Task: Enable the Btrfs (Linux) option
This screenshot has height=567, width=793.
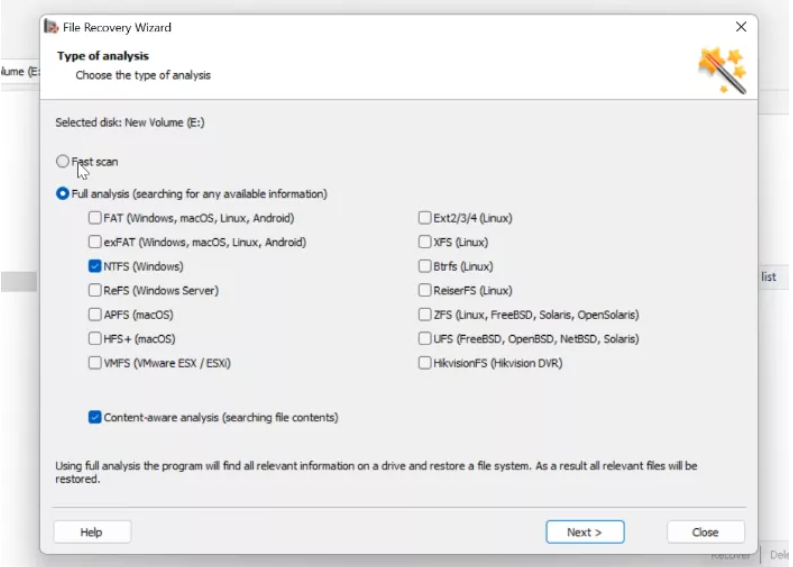Action: (425, 267)
